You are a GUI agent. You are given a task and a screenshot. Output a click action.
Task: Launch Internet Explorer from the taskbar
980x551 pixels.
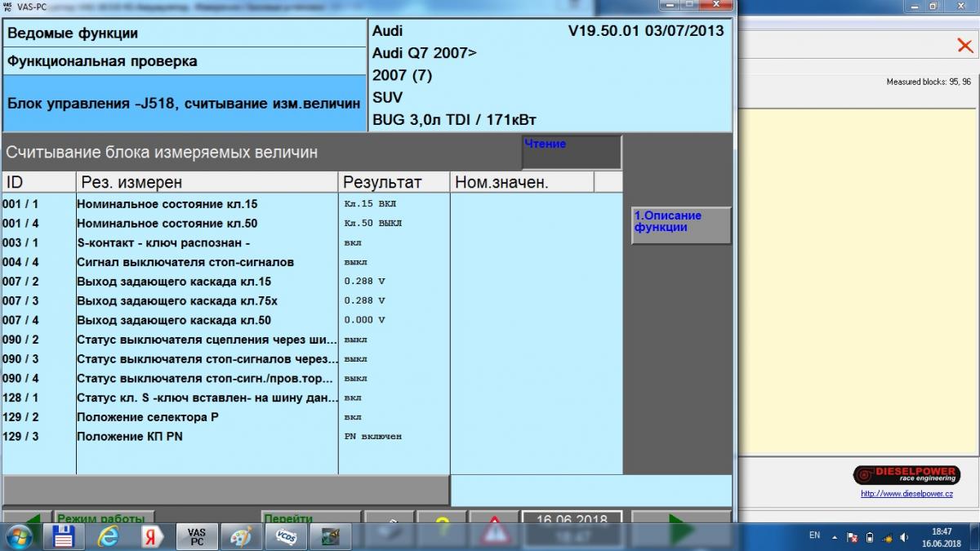pos(108,536)
